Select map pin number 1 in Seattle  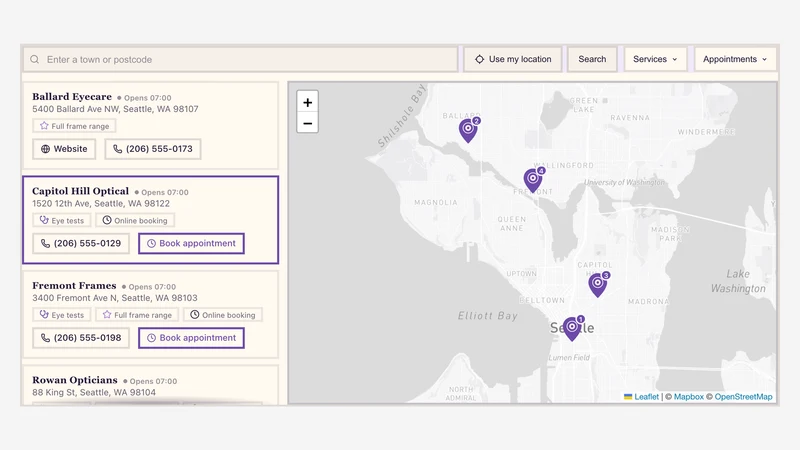coord(573,328)
